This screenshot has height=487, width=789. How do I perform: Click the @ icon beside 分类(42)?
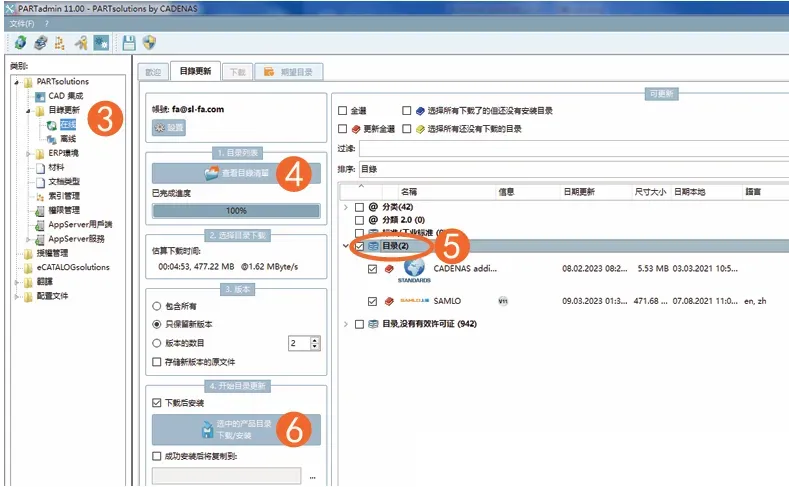tap(373, 207)
